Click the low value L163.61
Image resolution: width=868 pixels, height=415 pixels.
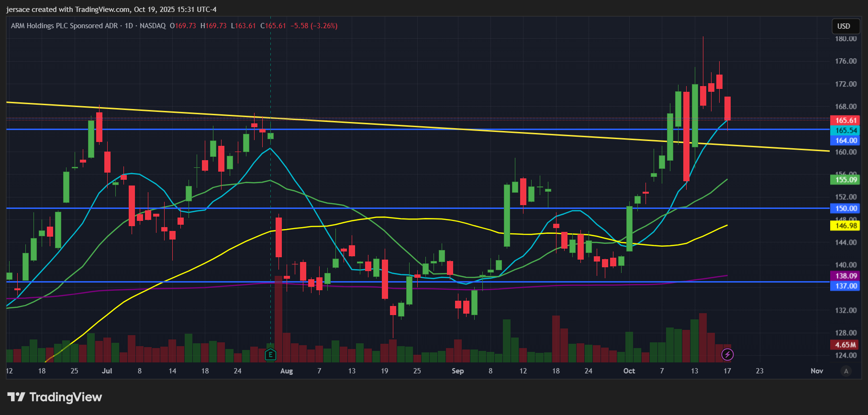243,26
